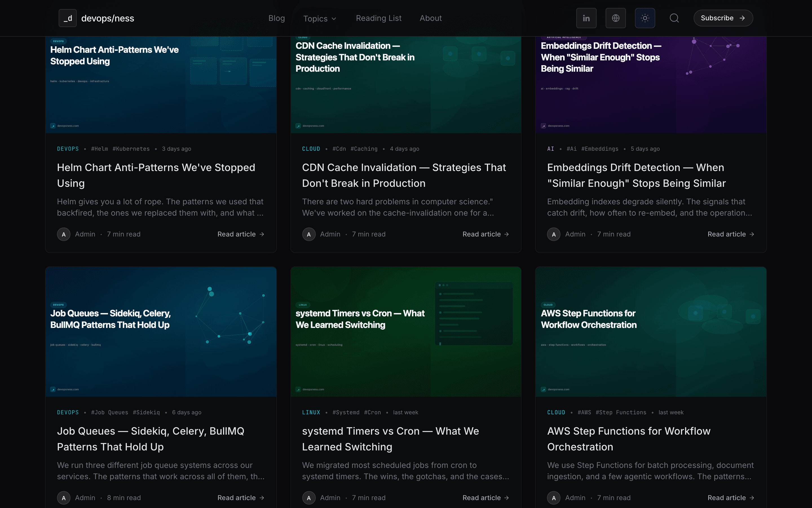Screen dimensions: 812x508
Task: Go to devops/ness home title
Action: [x=107, y=18]
